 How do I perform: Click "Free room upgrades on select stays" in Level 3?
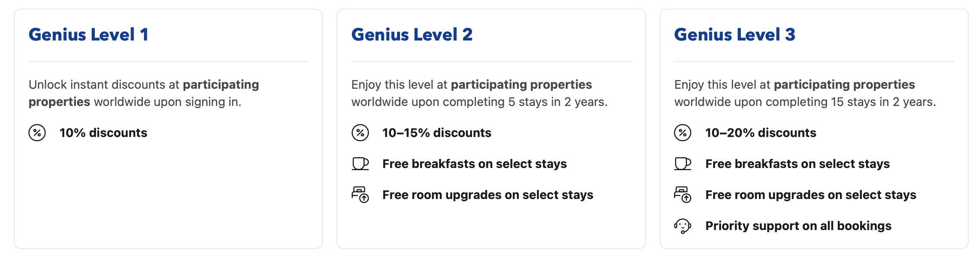(811, 195)
